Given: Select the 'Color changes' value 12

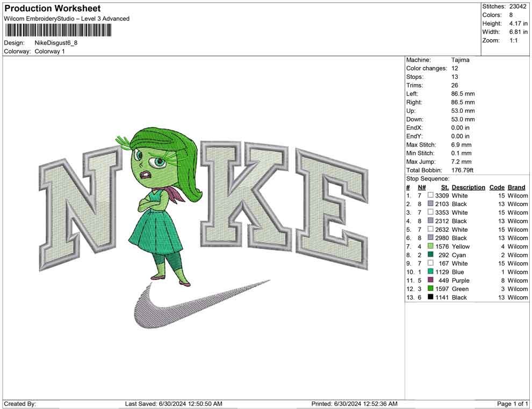Looking at the screenshot, I should pyautogui.click(x=455, y=68).
